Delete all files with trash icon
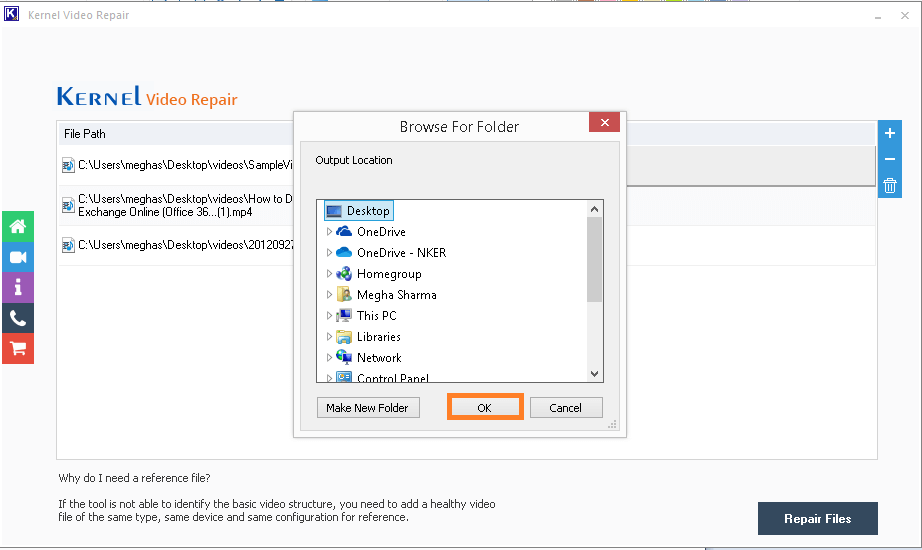The width and height of the screenshot is (922, 550). click(890, 186)
